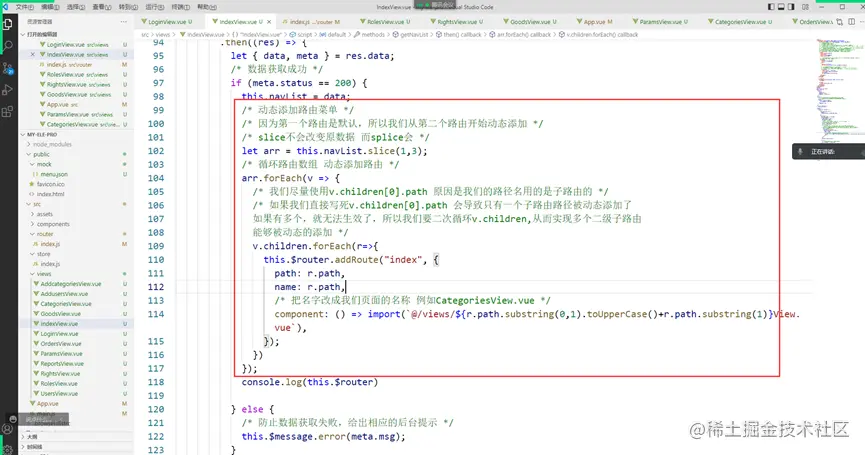865x455 pixels.
Task: Switch to the LoginView.vue editor tab
Action: [x=167, y=22]
